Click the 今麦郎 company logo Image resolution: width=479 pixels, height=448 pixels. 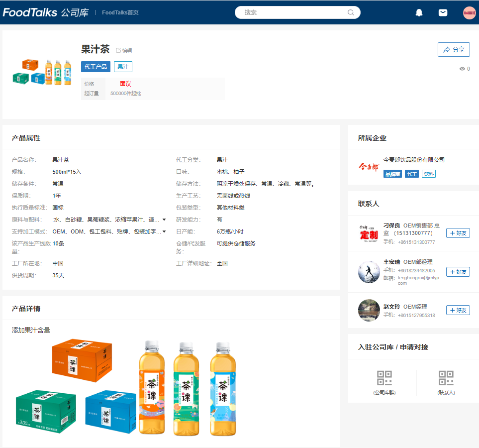coord(369,167)
